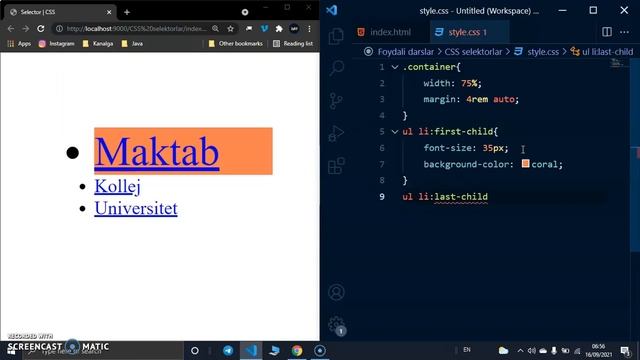Go back in the Chrome browser
640x360 pixels.
pos(11,29)
